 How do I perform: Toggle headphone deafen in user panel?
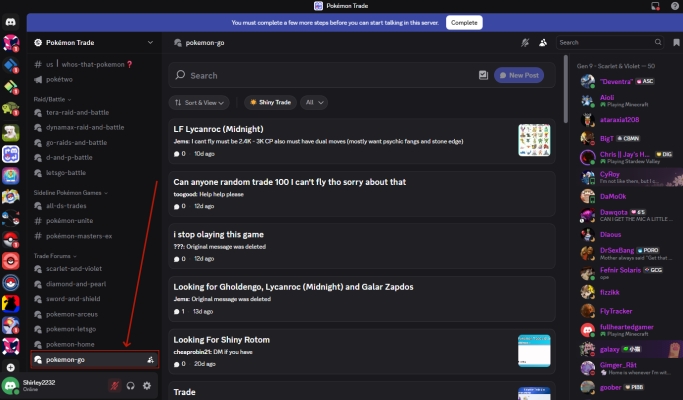pos(131,385)
